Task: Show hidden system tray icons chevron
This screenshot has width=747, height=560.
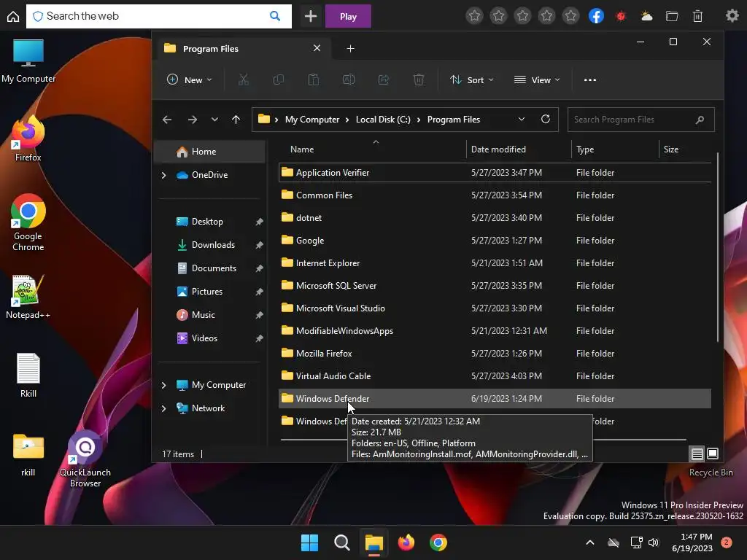Action: [589, 542]
